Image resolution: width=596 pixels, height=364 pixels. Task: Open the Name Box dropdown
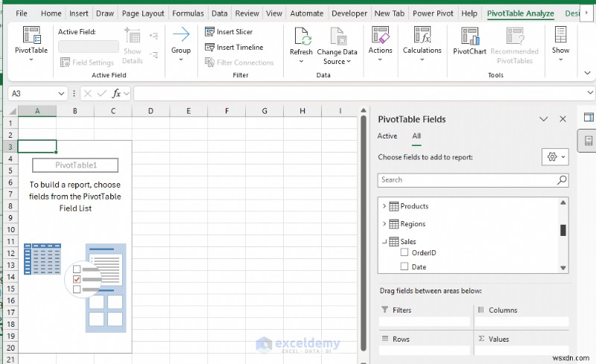click(61, 94)
